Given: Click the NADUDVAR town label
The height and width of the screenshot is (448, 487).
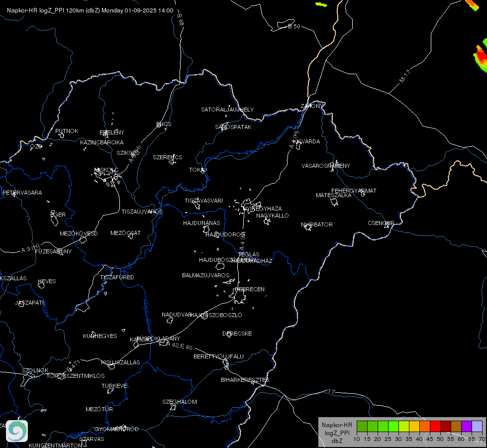Looking at the screenshot, I should (x=177, y=315).
